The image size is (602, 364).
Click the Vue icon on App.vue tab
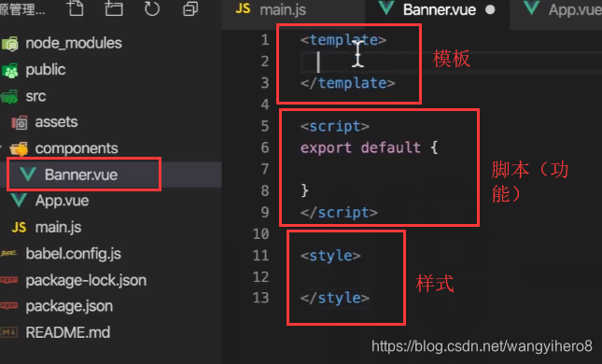click(532, 7)
